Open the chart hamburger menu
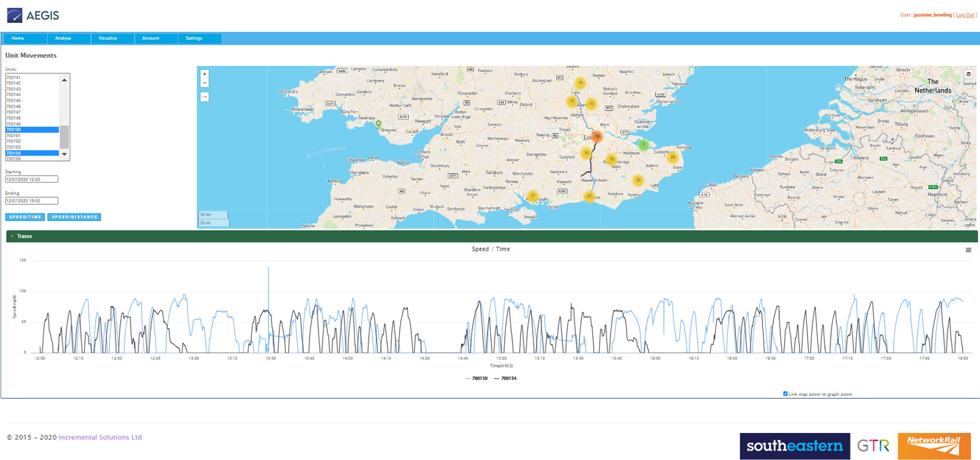Screen dimensions: 980x460 click(968, 250)
